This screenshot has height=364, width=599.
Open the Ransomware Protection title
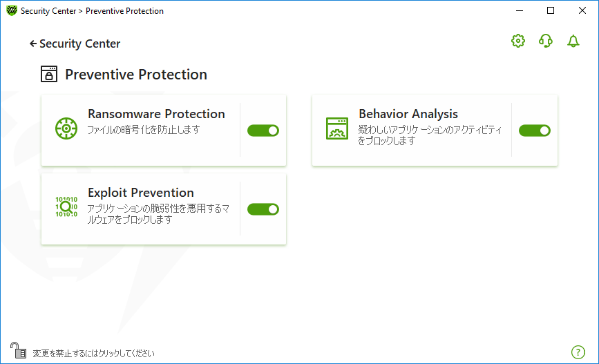(x=156, y=114)
